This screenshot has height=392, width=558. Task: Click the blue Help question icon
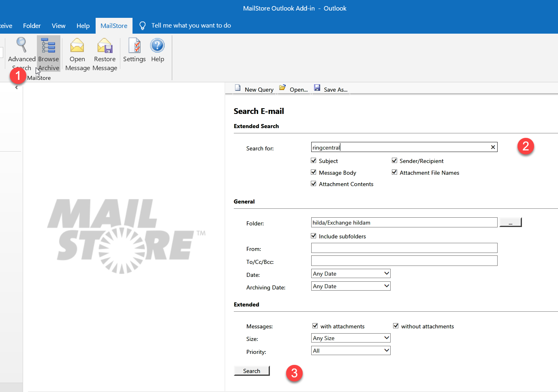(x=157, y=45)
